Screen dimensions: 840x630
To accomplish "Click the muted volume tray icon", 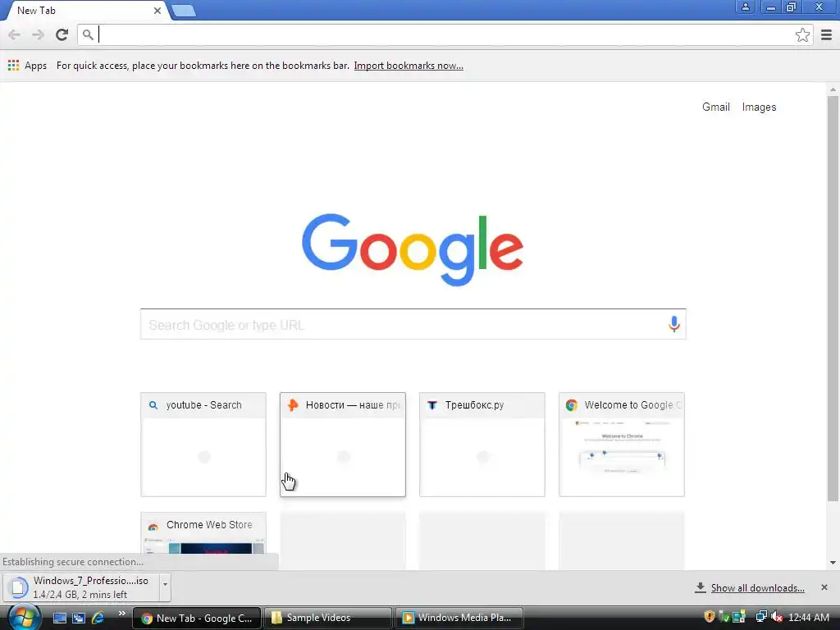I will coord(777,617).
